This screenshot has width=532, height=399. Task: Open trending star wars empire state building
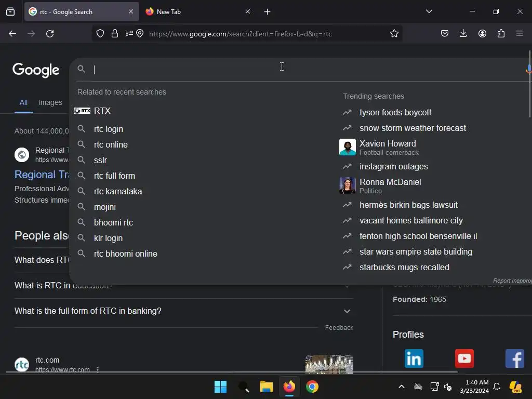click(x=416, y=252)
